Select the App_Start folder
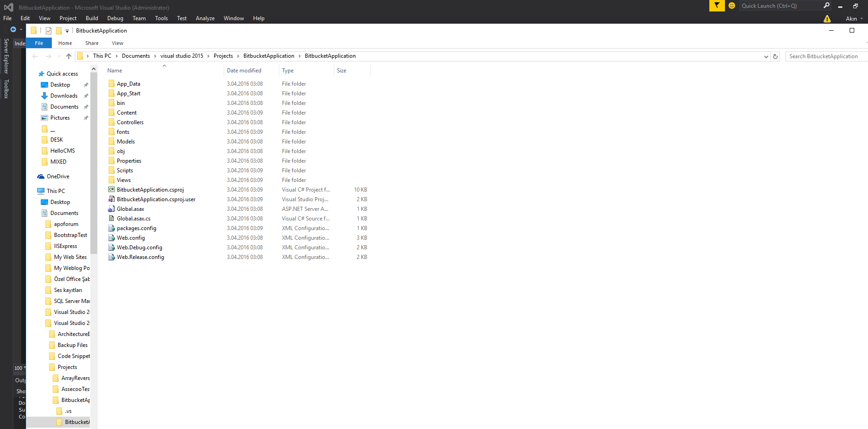 (x=128, y=93)
